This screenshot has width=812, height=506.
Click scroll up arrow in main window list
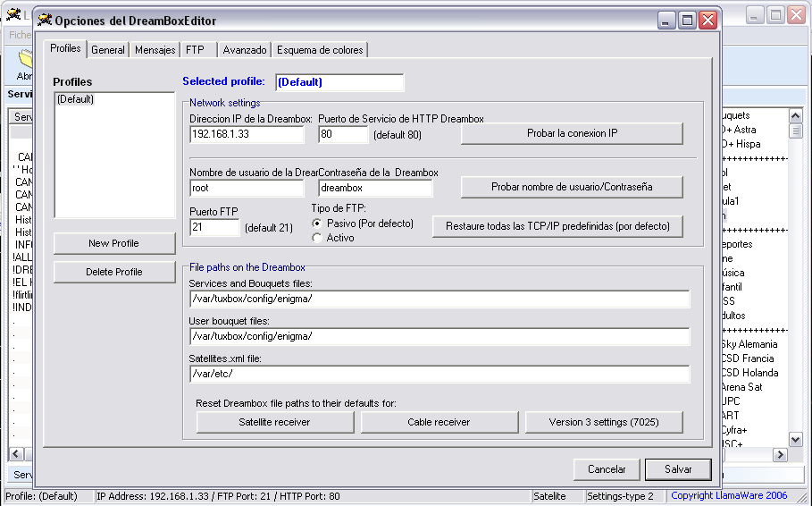pos(795,115)
